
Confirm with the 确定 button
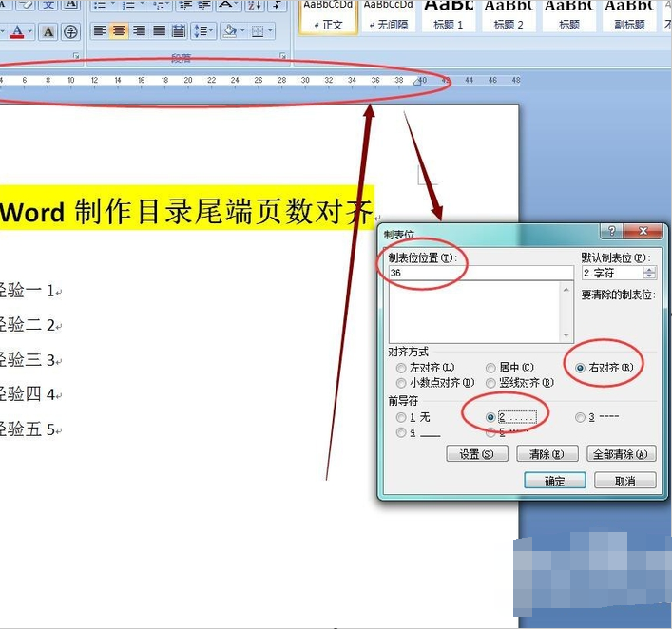(x=554, y=481)
